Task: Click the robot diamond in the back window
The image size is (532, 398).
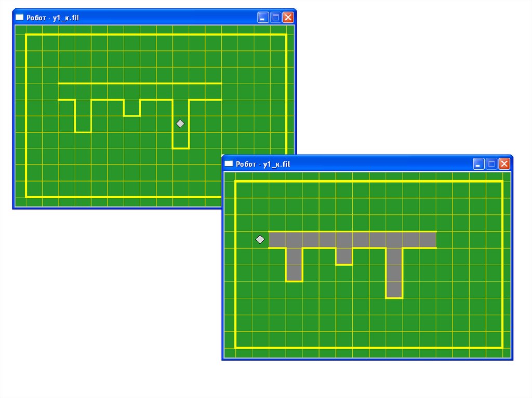Action: [x=180, y=123]
